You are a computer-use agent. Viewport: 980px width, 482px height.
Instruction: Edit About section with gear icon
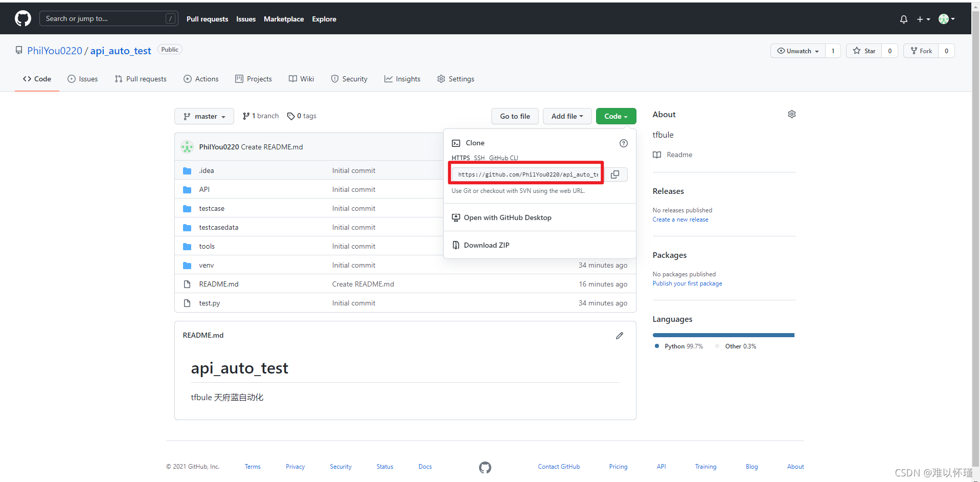point(792,114)
